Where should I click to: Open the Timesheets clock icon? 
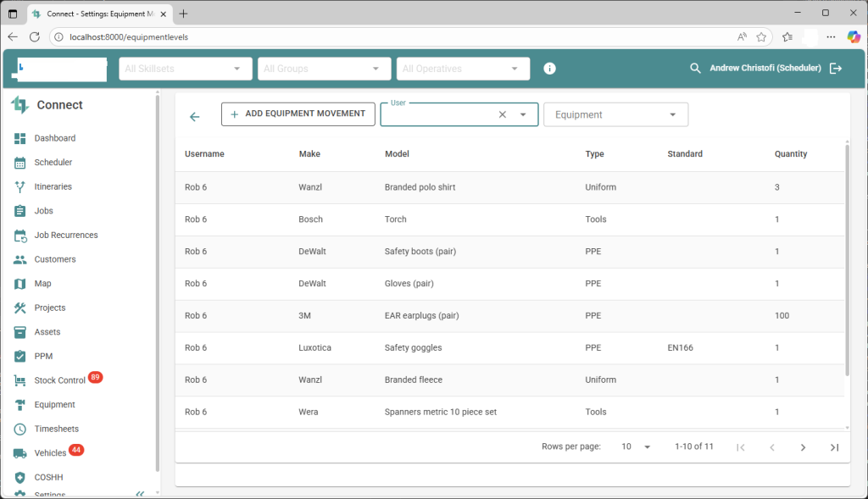click(x=20, y=429)
